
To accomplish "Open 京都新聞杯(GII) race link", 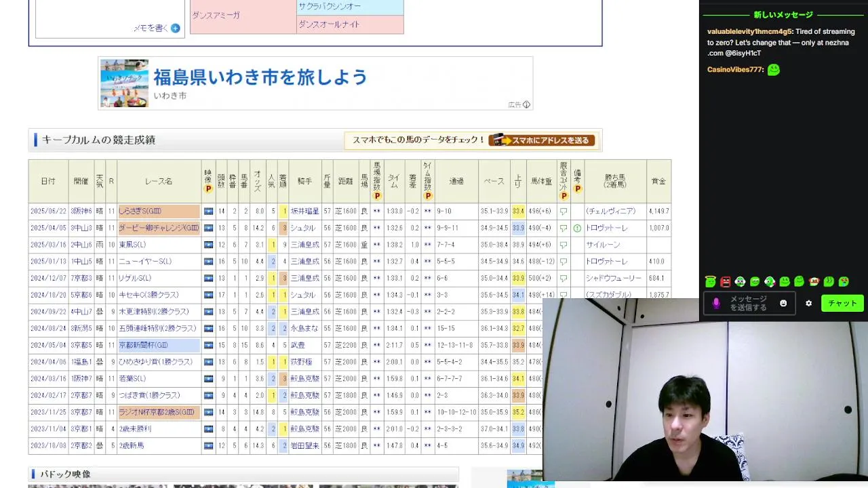I will pos(143,345).
